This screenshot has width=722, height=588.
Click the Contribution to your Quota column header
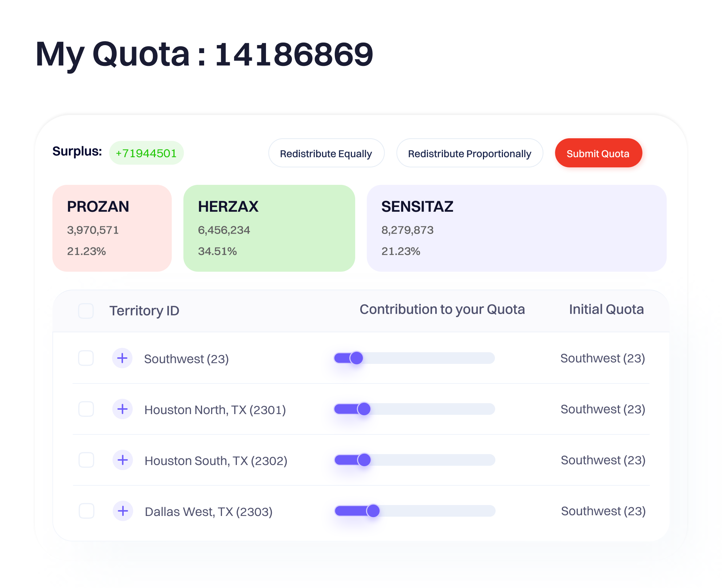click(x=442, y=309)
